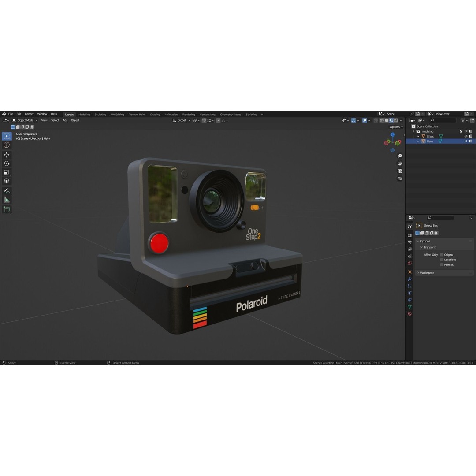The height and width of the screenshot is (476, 476).
Task: Select the Measure tool
Action: (7, 200)
